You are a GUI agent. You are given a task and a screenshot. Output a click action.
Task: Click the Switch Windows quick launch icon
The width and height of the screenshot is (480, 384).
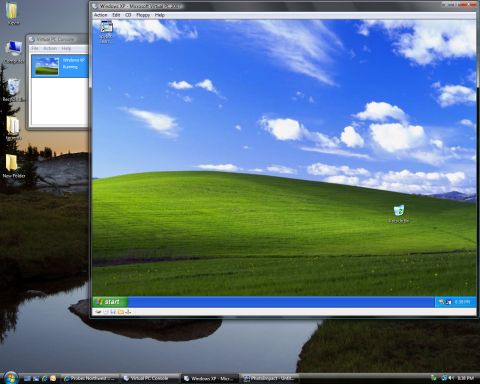(36, 378)
